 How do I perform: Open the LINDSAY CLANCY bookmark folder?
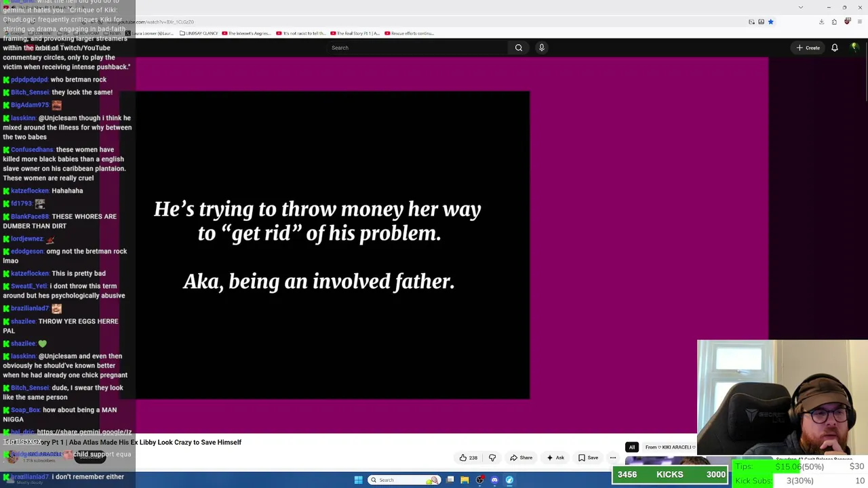[x=199, y=33]
